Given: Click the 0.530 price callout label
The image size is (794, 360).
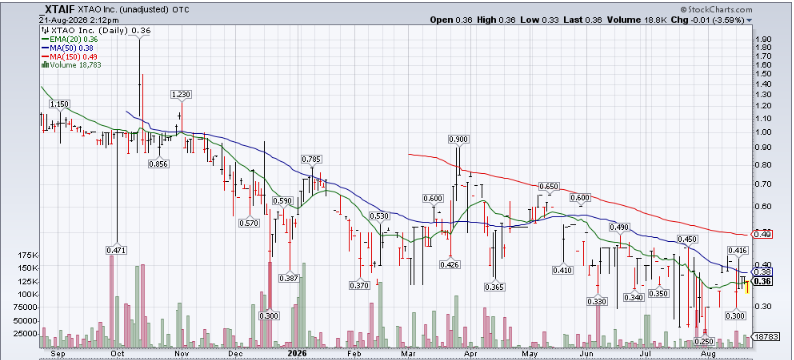Looking at the screenshot, I should click(x=379, y=216).
